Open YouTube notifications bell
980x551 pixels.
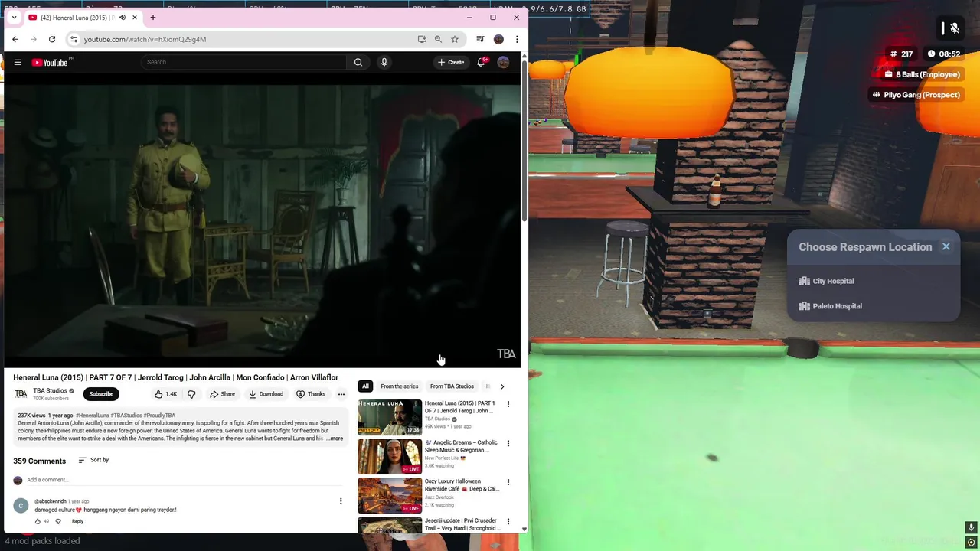(482, 62)
